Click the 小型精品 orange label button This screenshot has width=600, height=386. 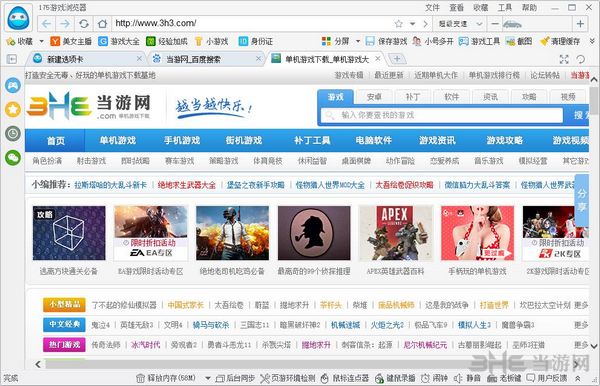pyautogui.click(x=64, y=305)
